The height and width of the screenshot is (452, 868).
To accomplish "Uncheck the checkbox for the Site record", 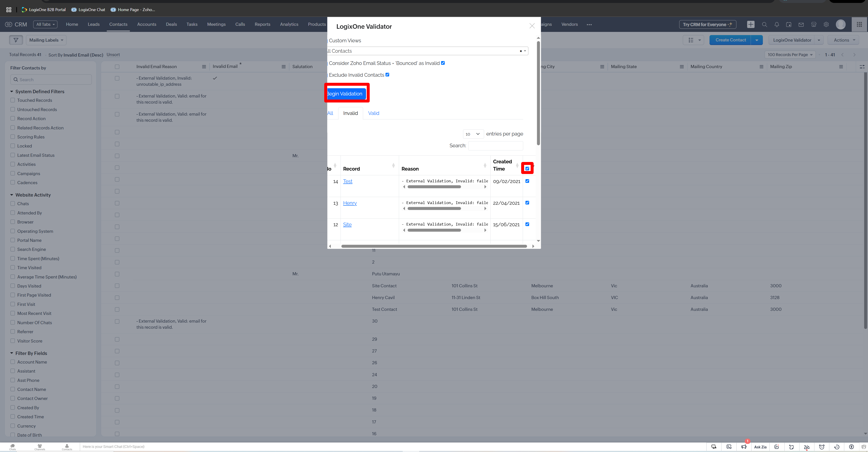I will [527, 224].
